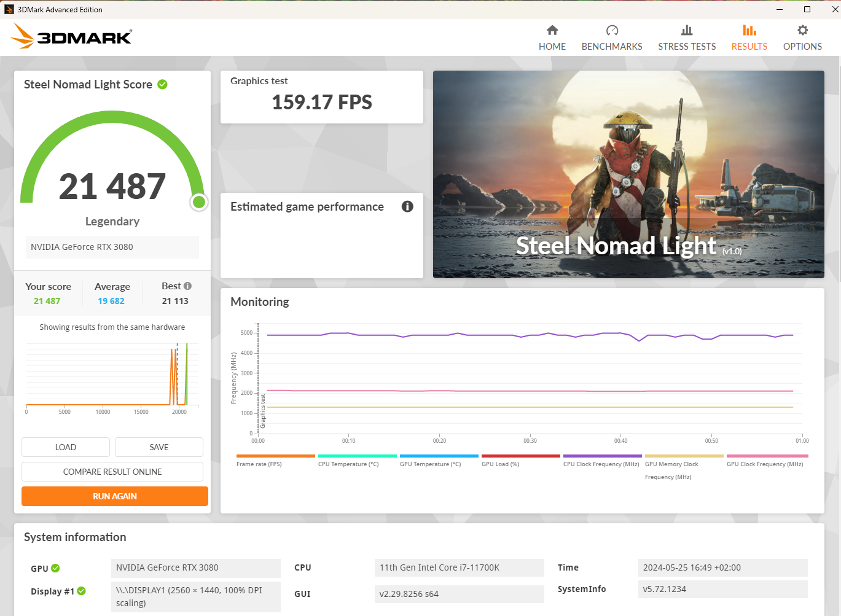Open the OPTIONS tab
Viewport: 841px width, 616px height.
pos(802,38)
